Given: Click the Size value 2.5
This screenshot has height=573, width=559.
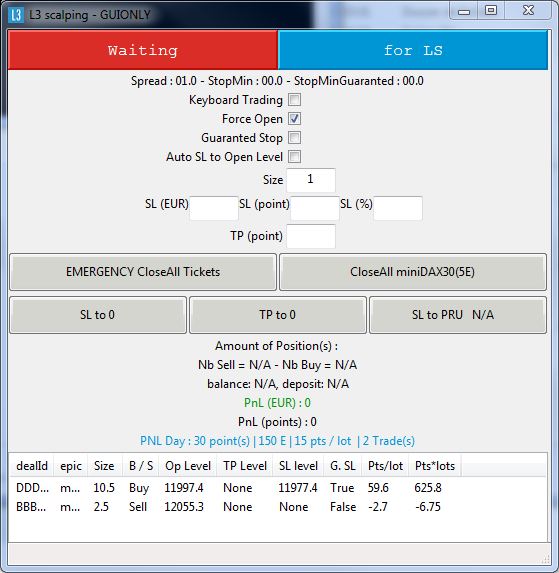Looking at the screenshot, I should click(x=101, y=506).
